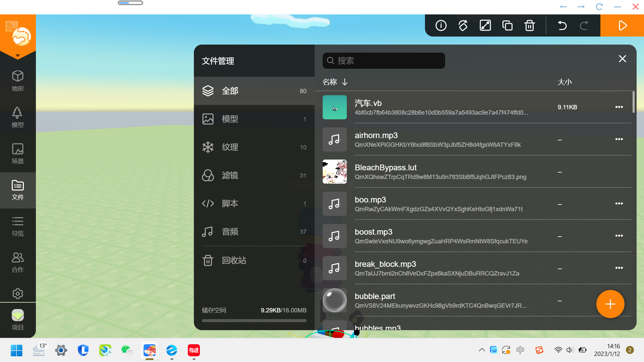644x362 pixels.
Task: Click the airhorn.mp3 music note icon
Action: [335, 139]
